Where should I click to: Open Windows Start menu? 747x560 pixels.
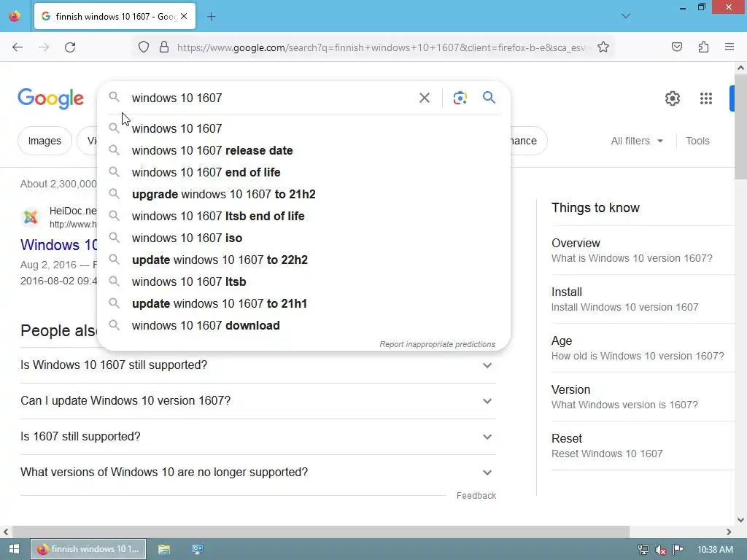point(15,549)
